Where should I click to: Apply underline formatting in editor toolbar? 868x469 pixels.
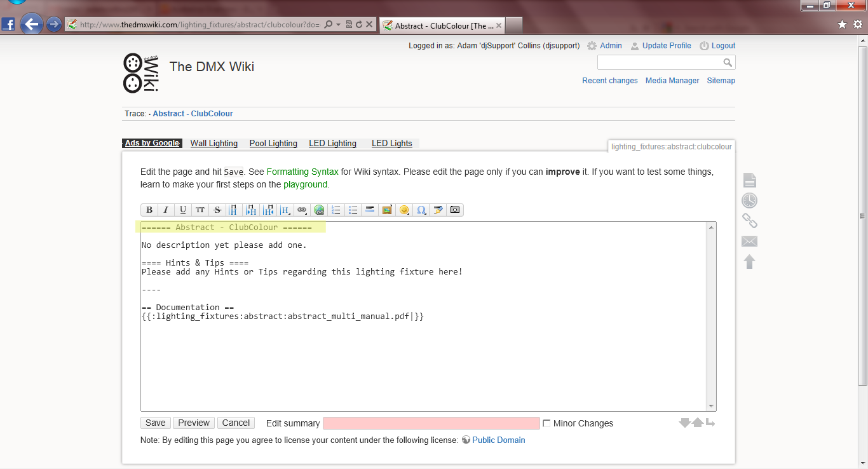183,210
